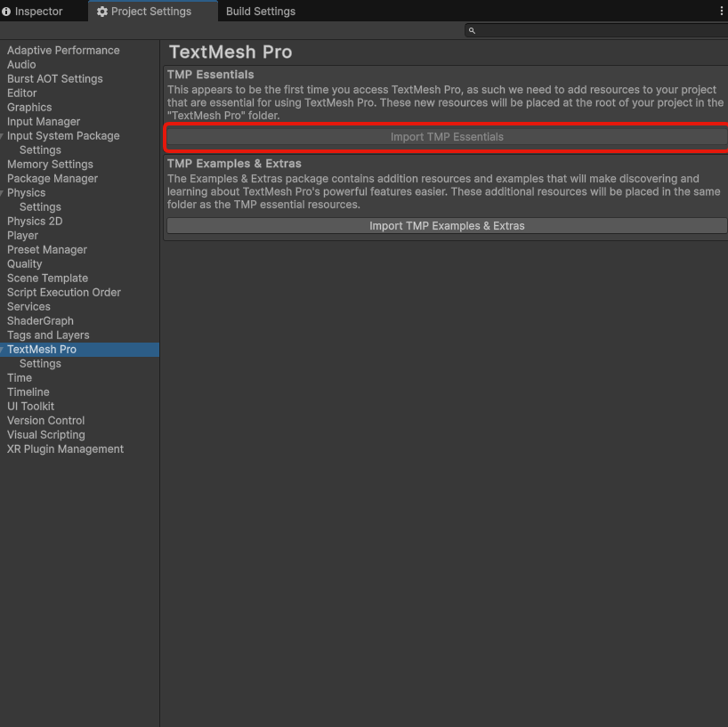728x727 pixels.
Task: Select Visual Scripting settings
Action: [46, 435]
